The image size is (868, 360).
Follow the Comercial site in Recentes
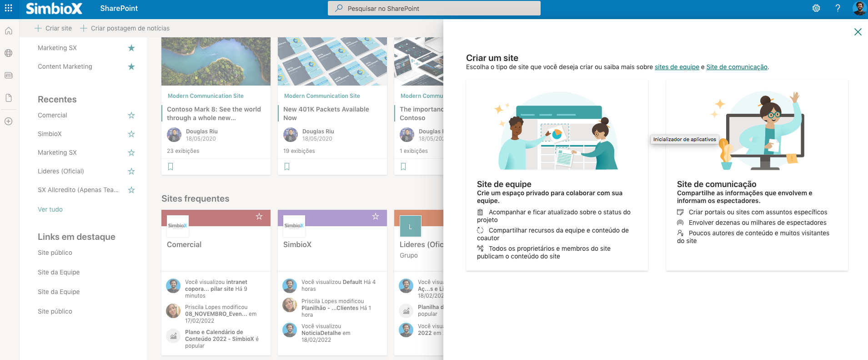point(131,115)
